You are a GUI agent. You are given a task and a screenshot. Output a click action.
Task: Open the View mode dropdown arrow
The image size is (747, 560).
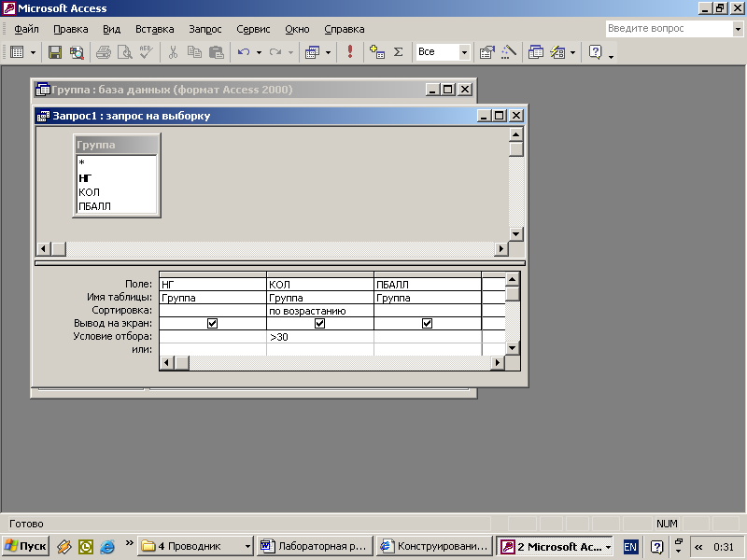[34, 52]
